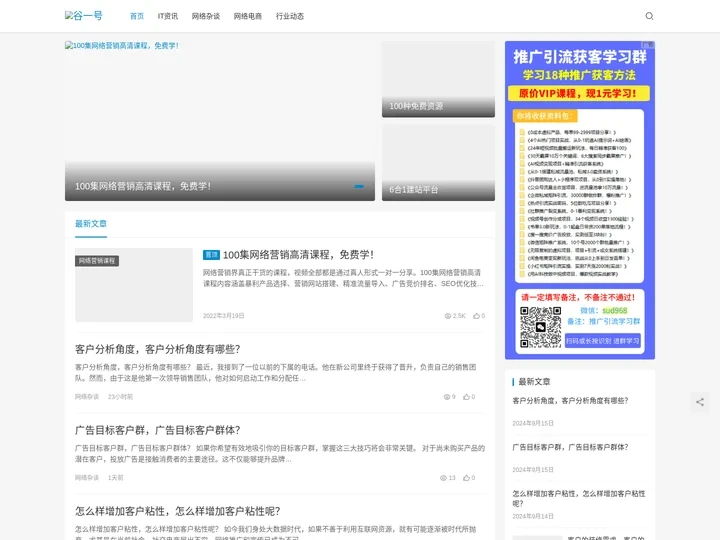Click the slider pagination dot on banner
The width and height of the screenshot is (720, 540).
(x=359, y=186)
